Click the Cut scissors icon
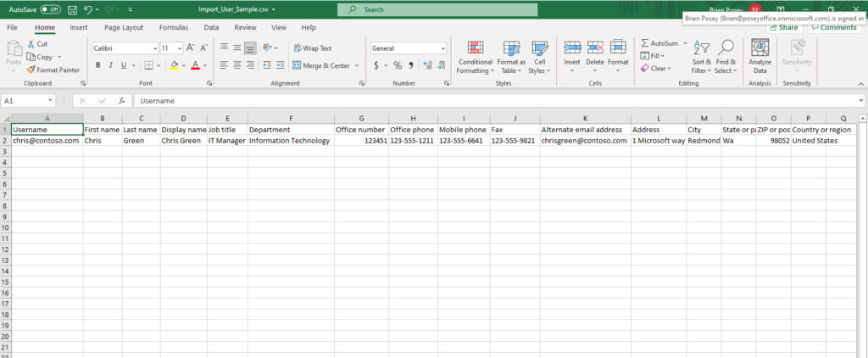The image size is (868, 358). click(x=31, y=44)
